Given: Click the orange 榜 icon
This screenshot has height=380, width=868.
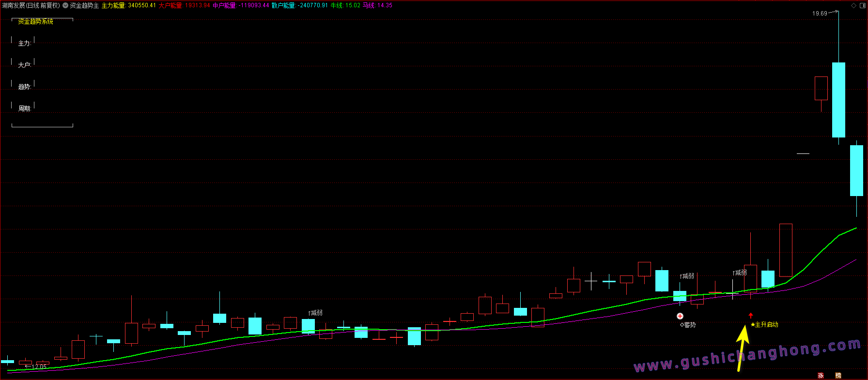Looking at the screenshot, I should tap(838, 376).
